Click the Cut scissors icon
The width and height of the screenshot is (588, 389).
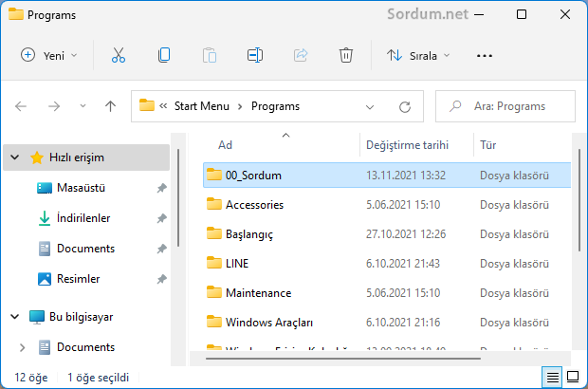119,56
